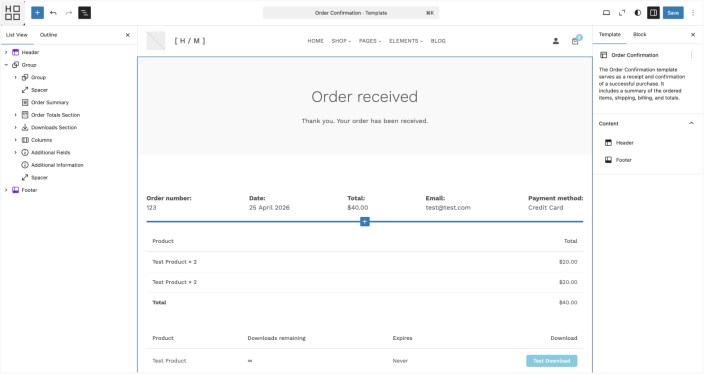The width and height of the screenshot is (704, 374).
Task: Switch to the List View tab
Action: tap(17, 35)
